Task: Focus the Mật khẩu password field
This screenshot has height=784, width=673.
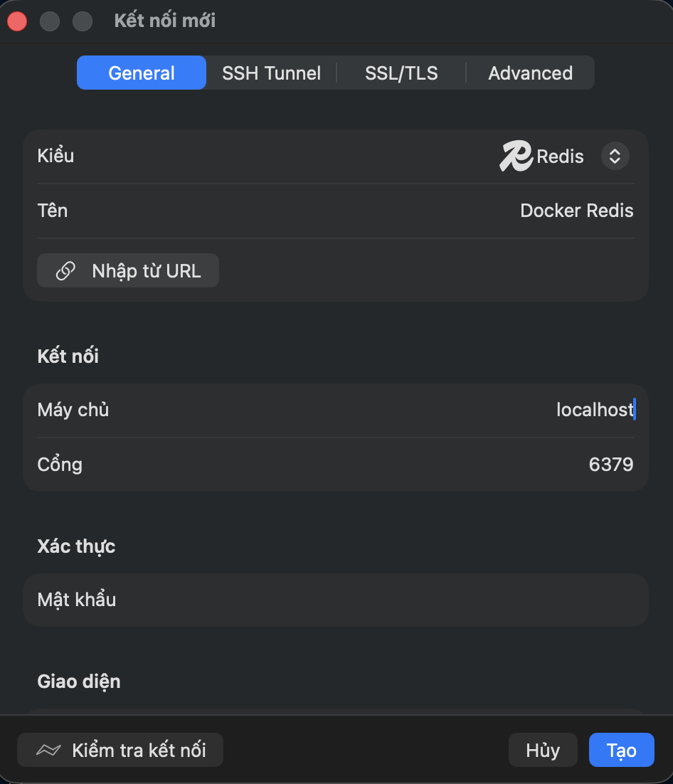Action: click(336, 600)
